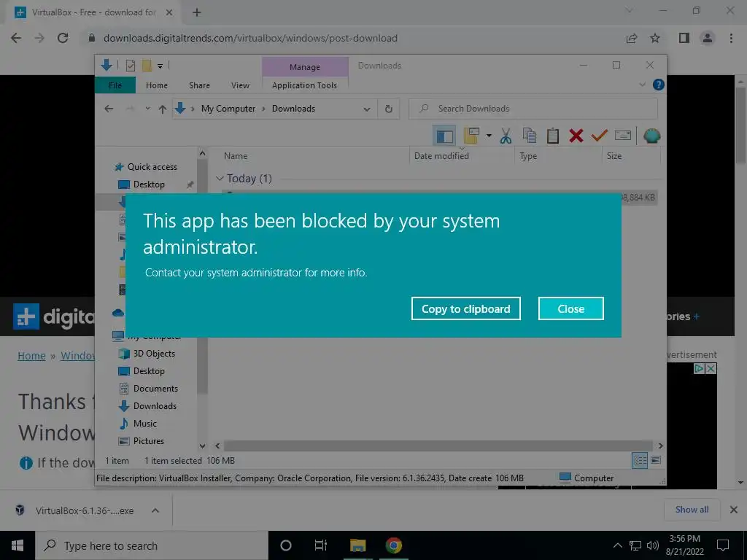
Task: Open the folder options dropdown arrow
Action: [489, 136]
